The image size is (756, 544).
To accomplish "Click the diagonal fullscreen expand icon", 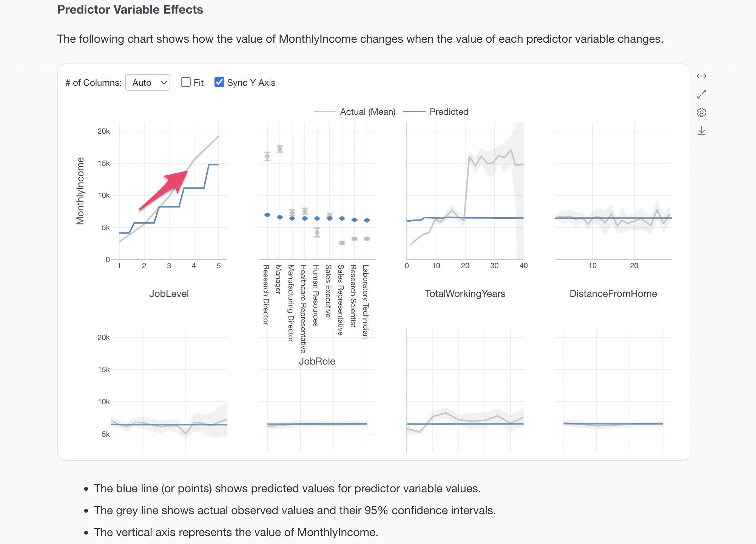I will pos(701,94).
